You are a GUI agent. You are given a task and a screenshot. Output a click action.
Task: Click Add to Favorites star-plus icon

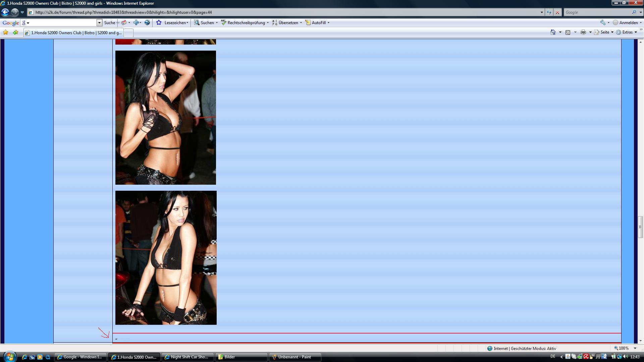coord(15,33)
